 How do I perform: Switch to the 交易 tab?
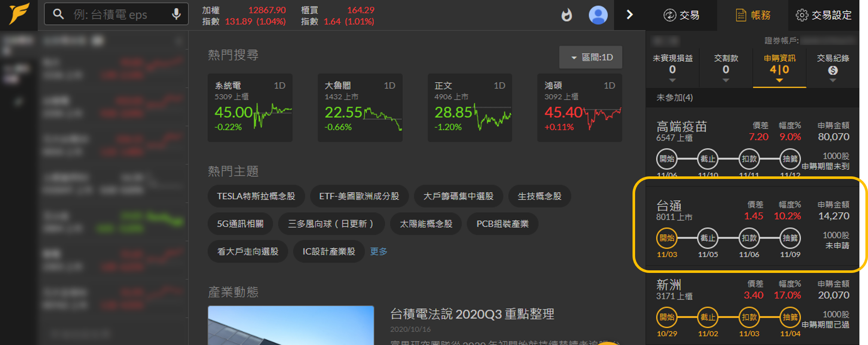[682, 15]
